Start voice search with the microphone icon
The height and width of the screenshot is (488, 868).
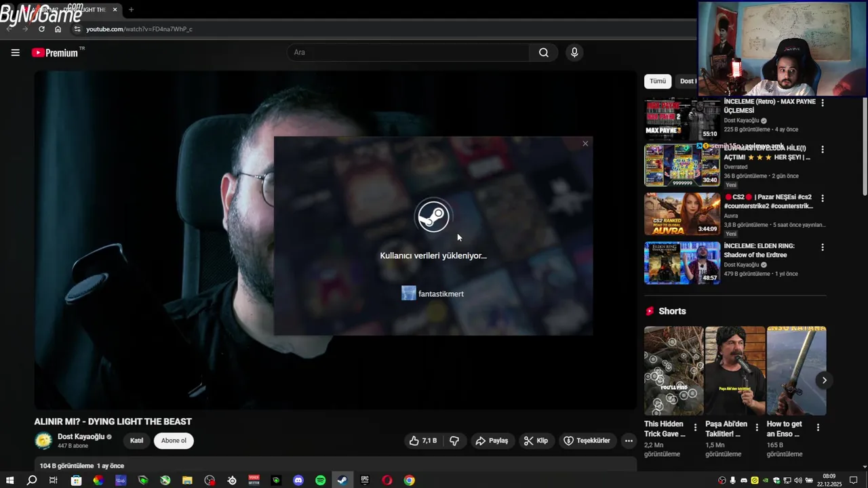pyautogui.click(x=574, y=52)
